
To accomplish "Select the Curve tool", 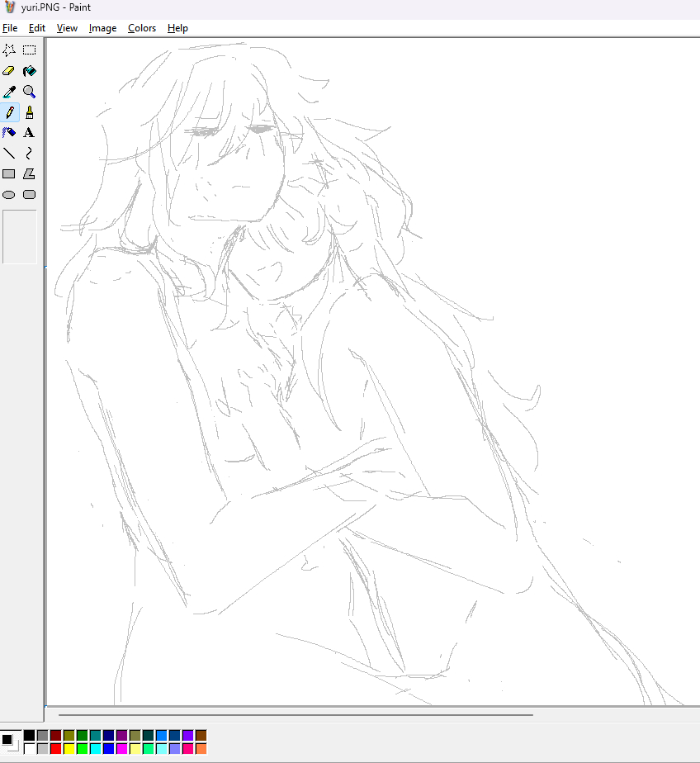I will (x=29, y=153).
